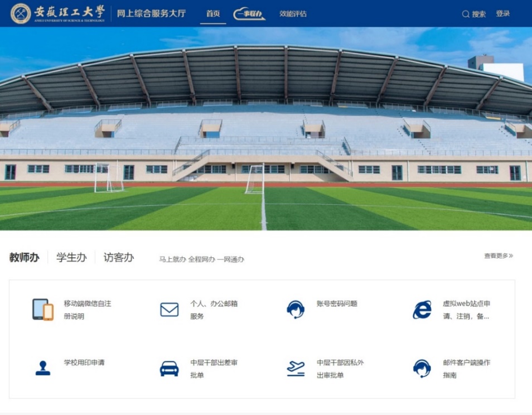Viewport: 532px width, 415px height.
Task: Open the car icon for 出差审批单
Action: pos(170,369)
